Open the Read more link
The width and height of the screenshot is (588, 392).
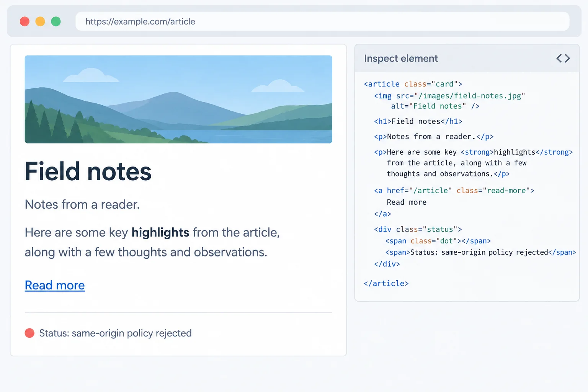[55, 285]
